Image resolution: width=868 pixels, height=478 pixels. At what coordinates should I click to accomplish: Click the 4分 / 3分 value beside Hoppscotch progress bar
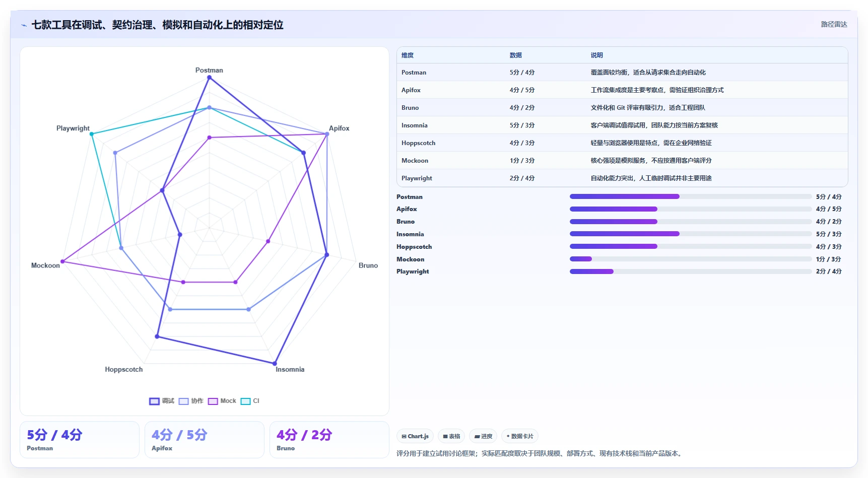tap(829, 247)
